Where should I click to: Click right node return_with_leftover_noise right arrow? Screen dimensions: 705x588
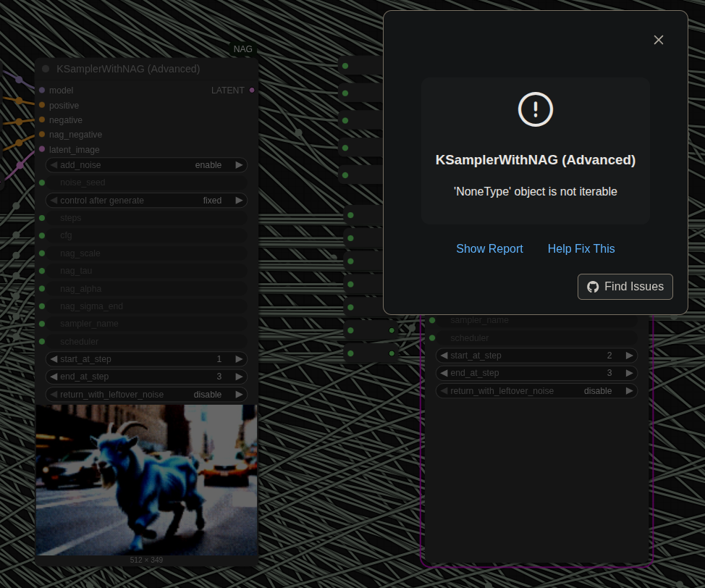630,391
